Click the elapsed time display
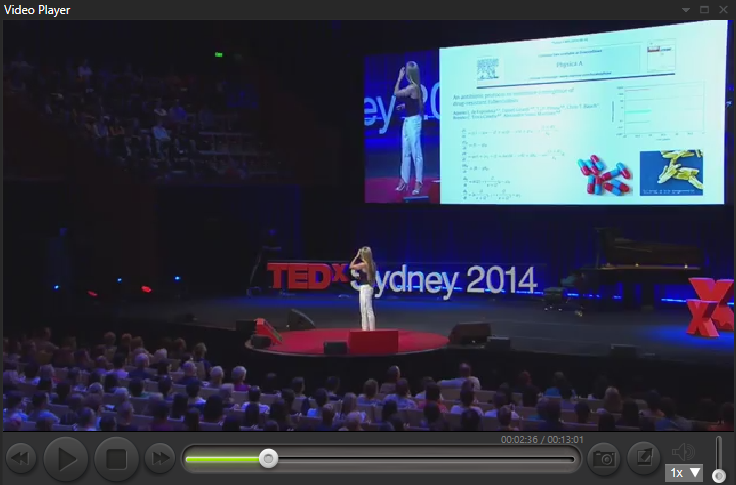The height and width of the screenshot is (485, 736). 520,439
